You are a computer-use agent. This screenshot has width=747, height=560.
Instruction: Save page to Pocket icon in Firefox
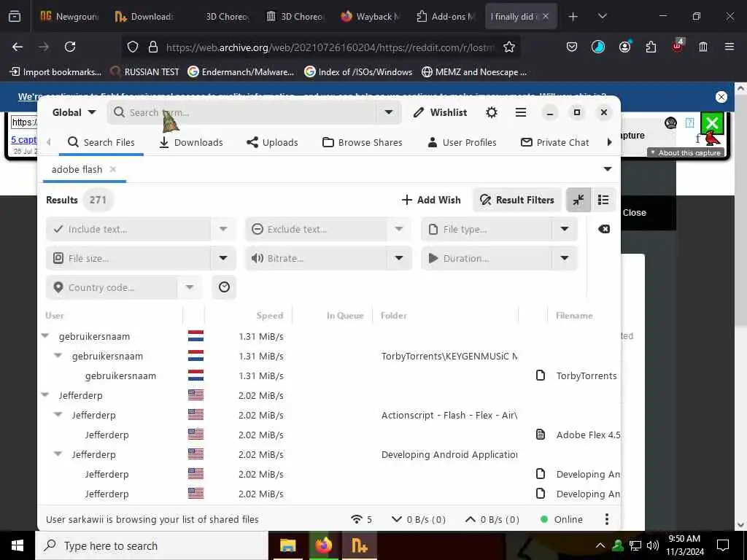pos(572,47)
